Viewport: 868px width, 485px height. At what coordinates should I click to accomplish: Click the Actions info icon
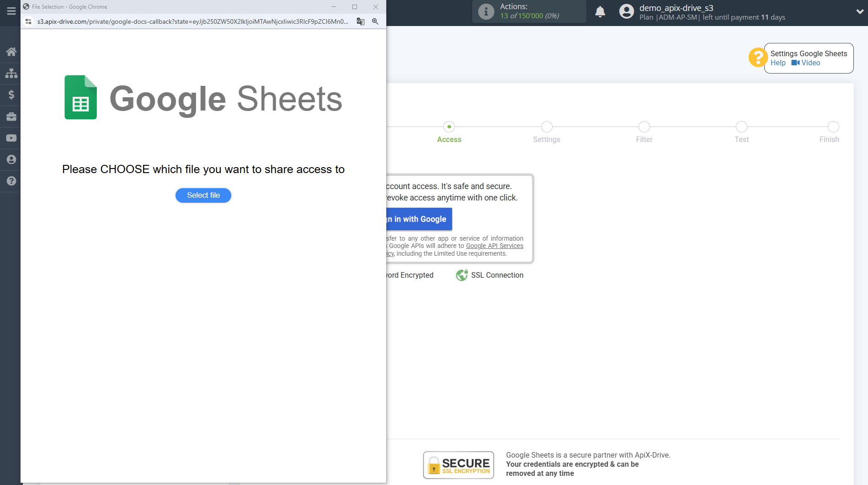click(x=486, y=11)
